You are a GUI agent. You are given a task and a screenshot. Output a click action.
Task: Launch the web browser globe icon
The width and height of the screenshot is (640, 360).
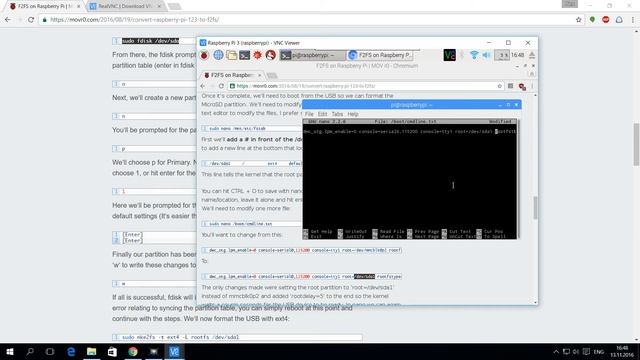218,55
